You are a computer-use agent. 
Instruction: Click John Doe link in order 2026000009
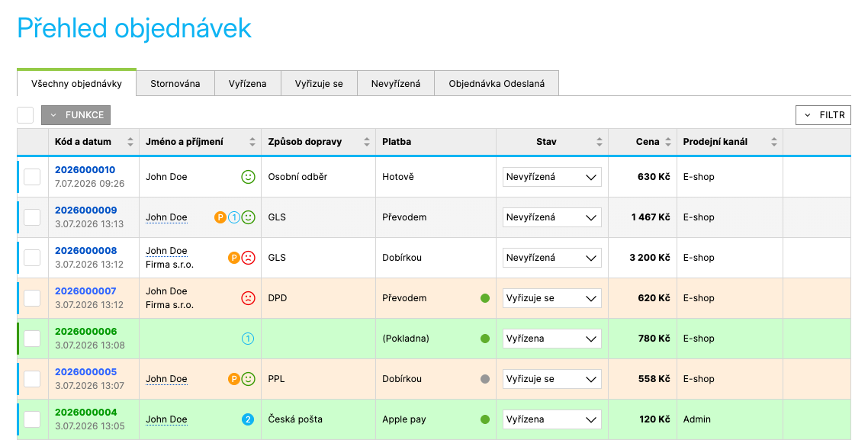click(166, 217)
